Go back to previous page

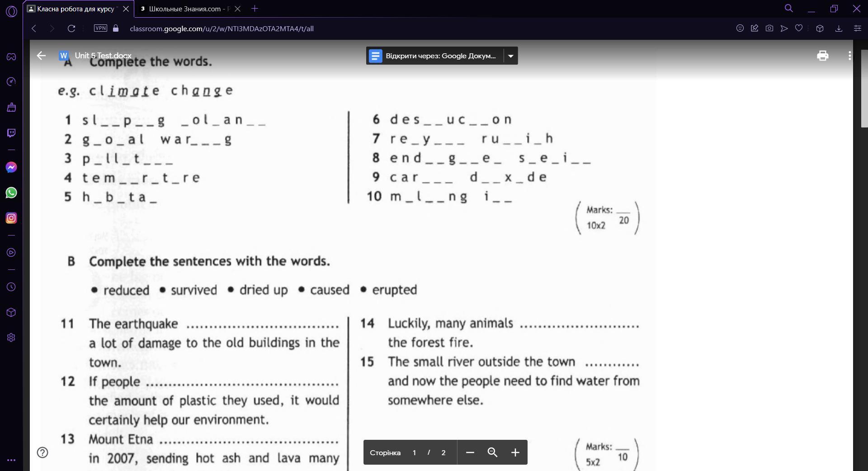(x=34, y=28)
